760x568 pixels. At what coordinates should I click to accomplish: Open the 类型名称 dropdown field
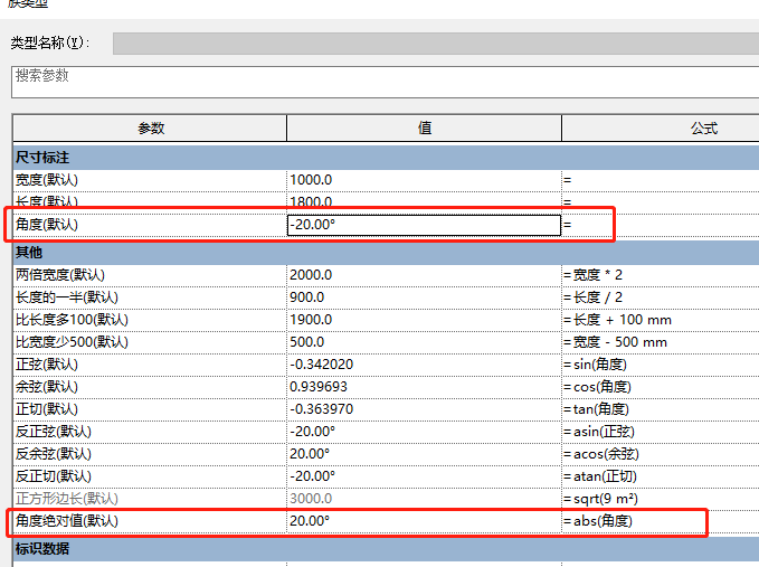[436, 44]
